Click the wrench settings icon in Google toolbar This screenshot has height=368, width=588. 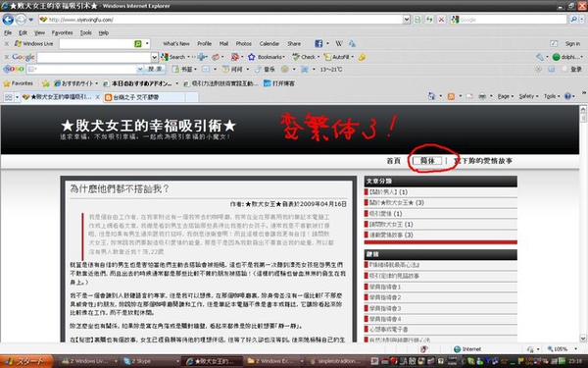point(540,57)
